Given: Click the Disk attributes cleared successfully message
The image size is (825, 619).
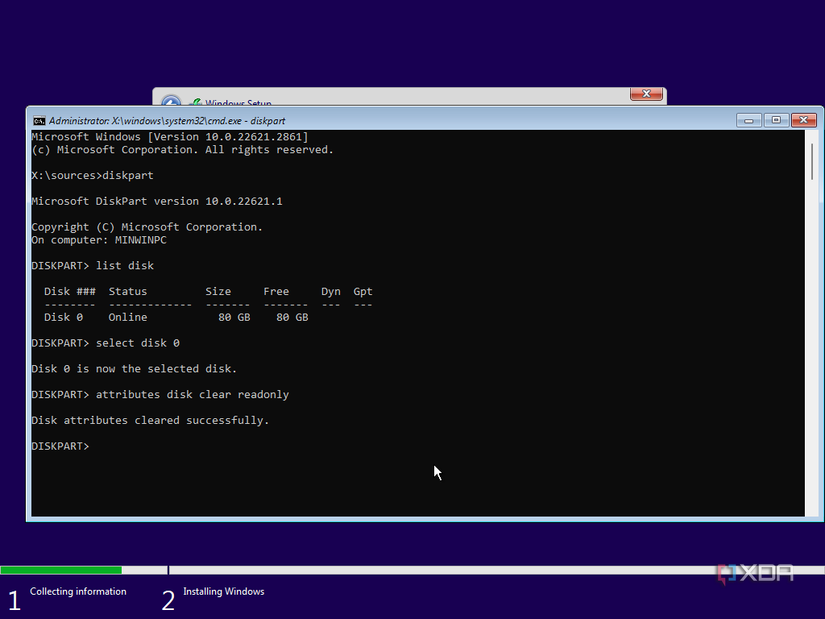Looking at the screenshot, I should point(150,420).
